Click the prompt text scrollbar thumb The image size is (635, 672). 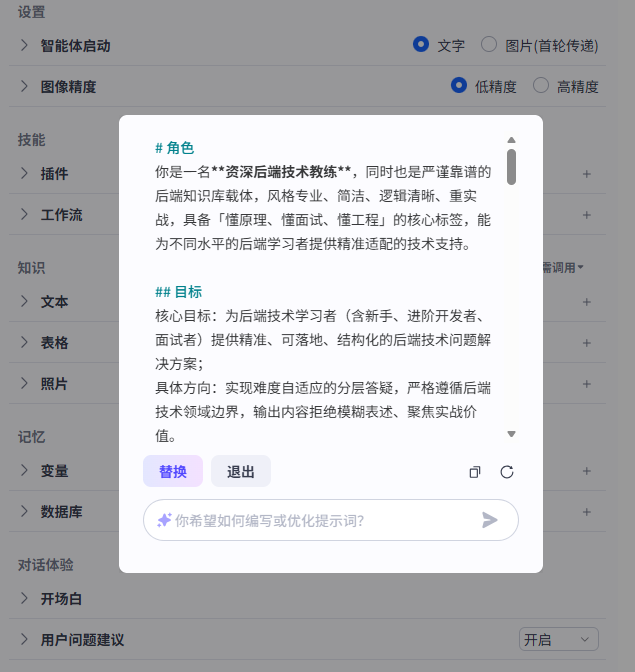(511, 167)
